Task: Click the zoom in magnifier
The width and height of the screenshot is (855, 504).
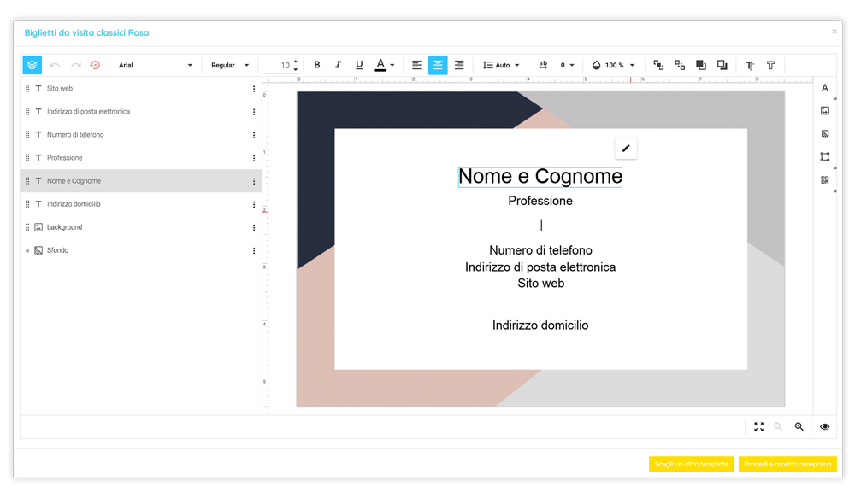Action: 799,426
